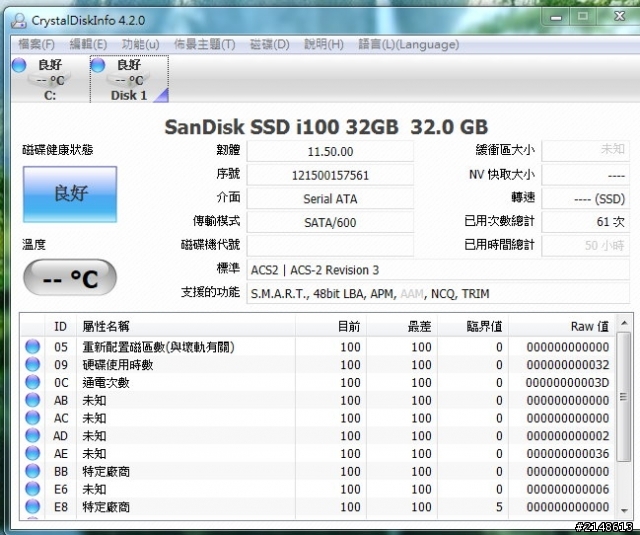Select the C: drive tab

tap(50, 79)
